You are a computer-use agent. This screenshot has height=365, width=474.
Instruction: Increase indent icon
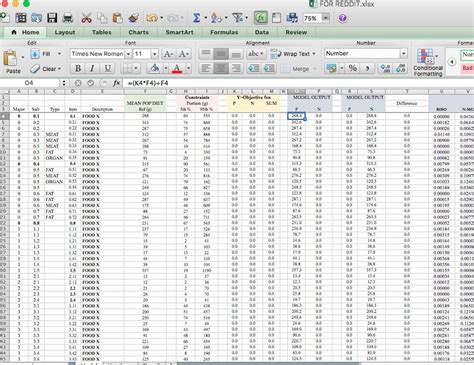tap(269, 68)
